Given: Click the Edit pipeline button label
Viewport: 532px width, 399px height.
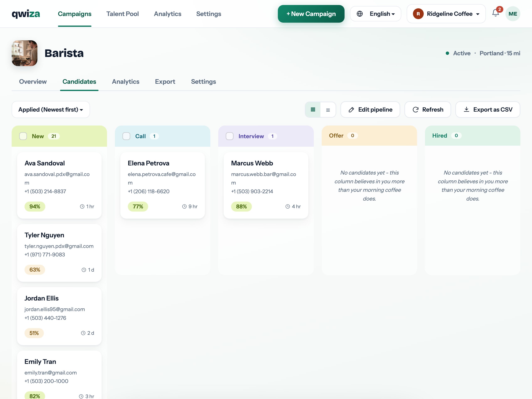Looking at the screenshot, I should [375, 110].
